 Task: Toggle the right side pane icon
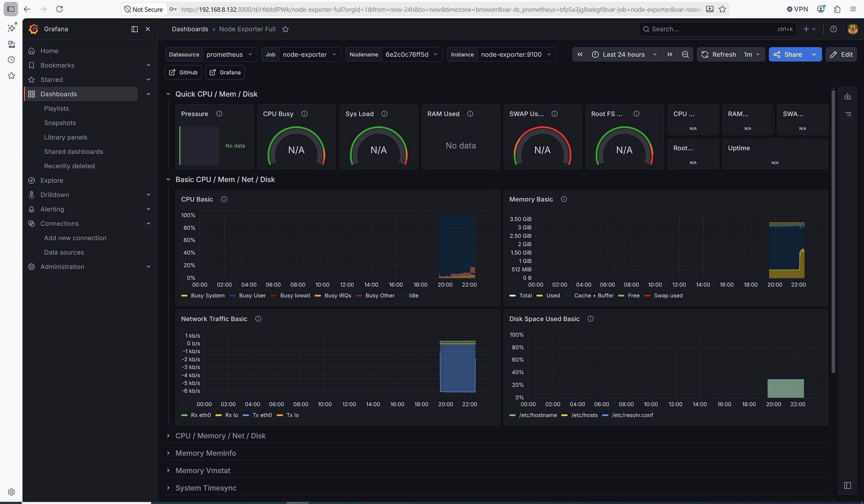[x=847, y=485]
